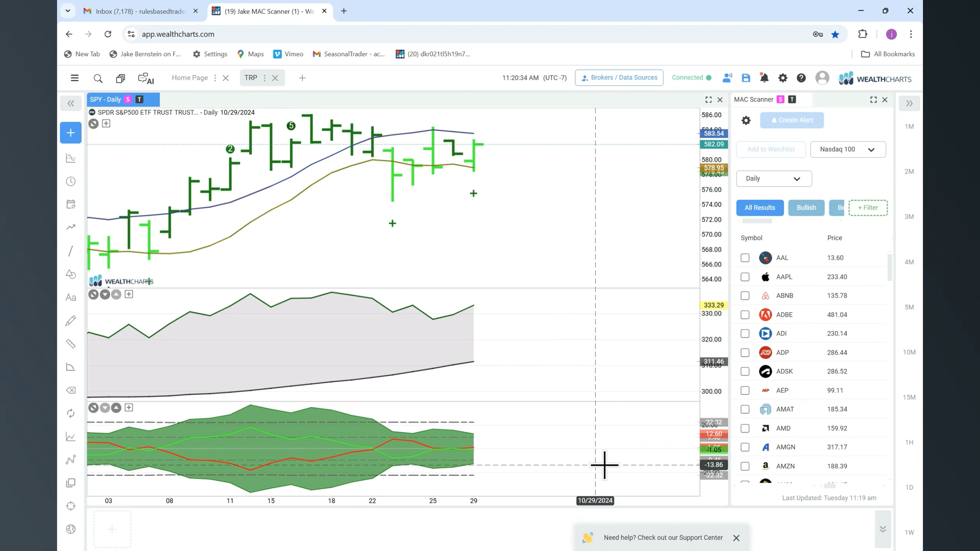This screenshot has height=551, width=980.
Task: Expand the bottom panel double chevron
Action: 883,530
